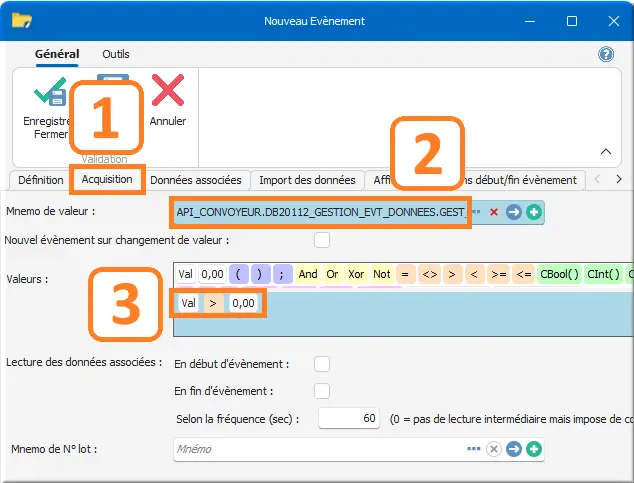The image size is (634, 483).
Task: Insert 0,00 constant from formula toolbar
Action: [x=212, y=274]
